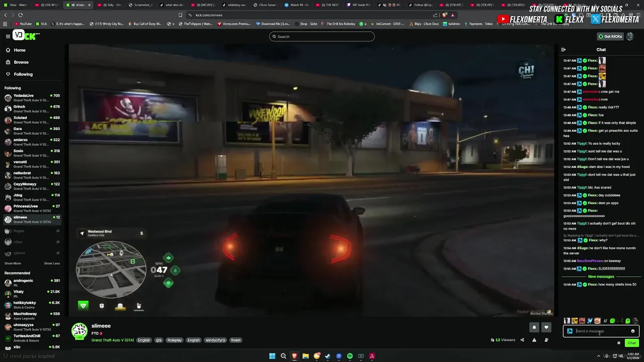Report stream with warning triangle icon

534,340
